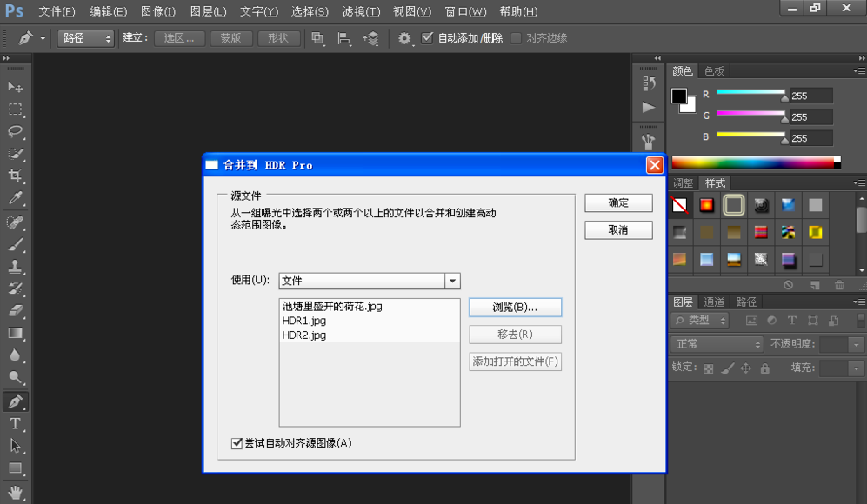The image size is (867, 504).
Task: Select the Zoom magnifier tool
Action: pyautogui.click(x=15, y=378)
